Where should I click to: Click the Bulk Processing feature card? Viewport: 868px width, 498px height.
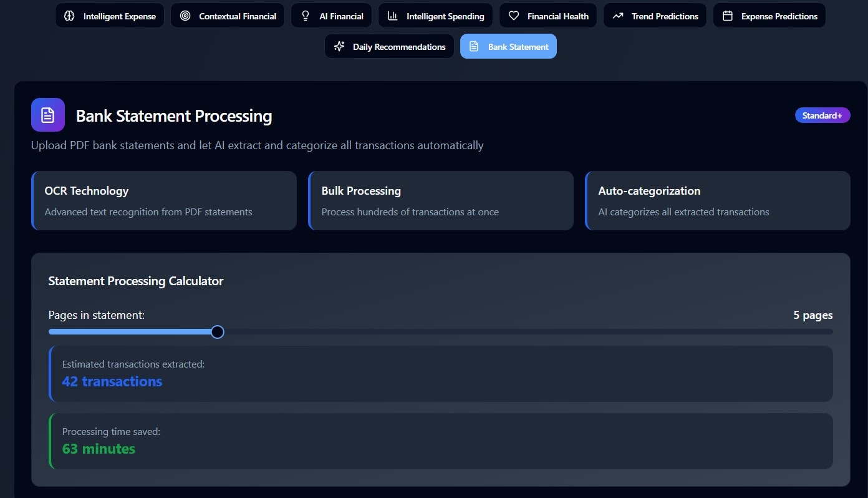[x=441, y=201]
